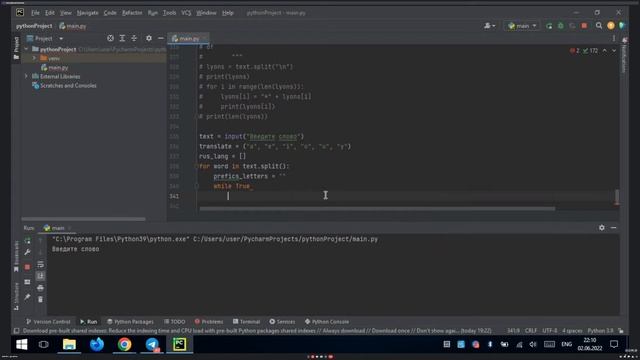The height and width of the screenshot is (360, 640).
Task: Select the main.py editor tab
Action: (189, 38)
